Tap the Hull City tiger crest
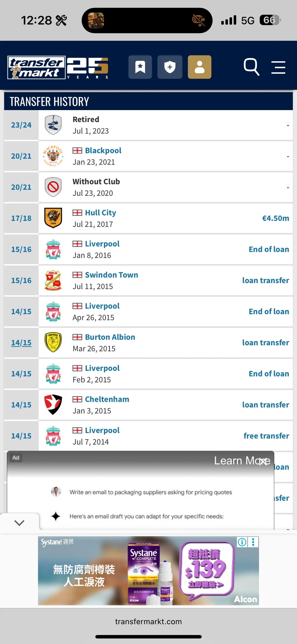This screenshot has width=297, height=644. tap(53, 218)
